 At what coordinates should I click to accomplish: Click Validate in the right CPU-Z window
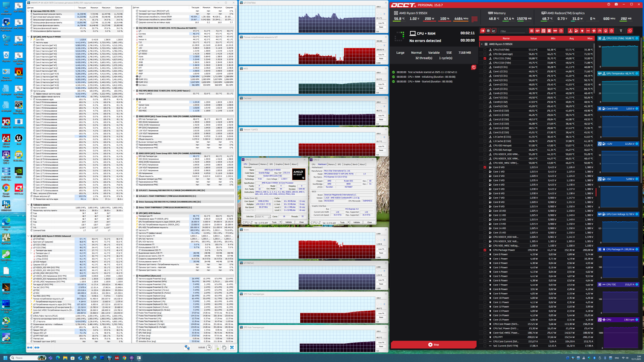356,222
